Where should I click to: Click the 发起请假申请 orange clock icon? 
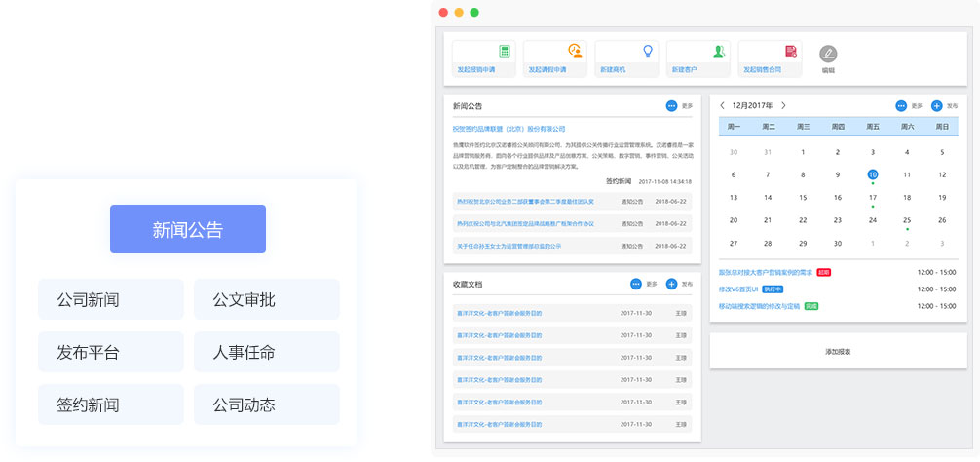575,51
